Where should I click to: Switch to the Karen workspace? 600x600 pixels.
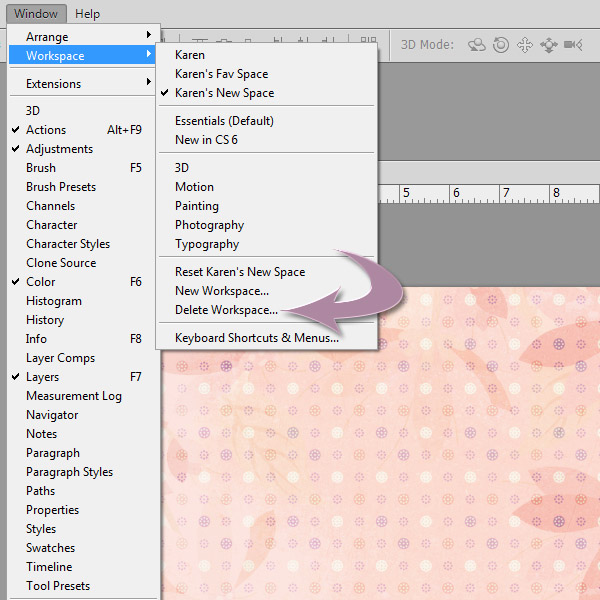tap(266, 55)
